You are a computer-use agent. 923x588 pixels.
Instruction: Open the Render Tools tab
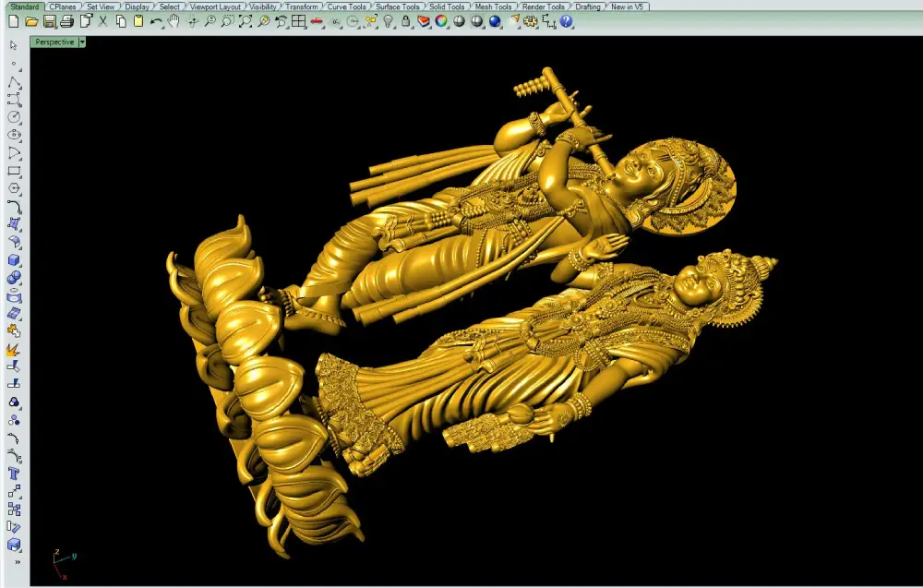pos(544,6)
